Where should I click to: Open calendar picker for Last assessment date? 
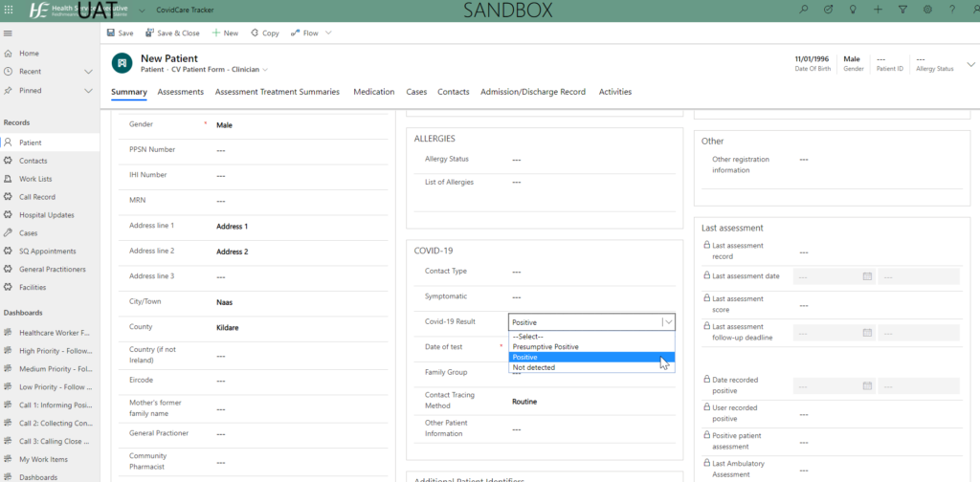pos(867,276)
